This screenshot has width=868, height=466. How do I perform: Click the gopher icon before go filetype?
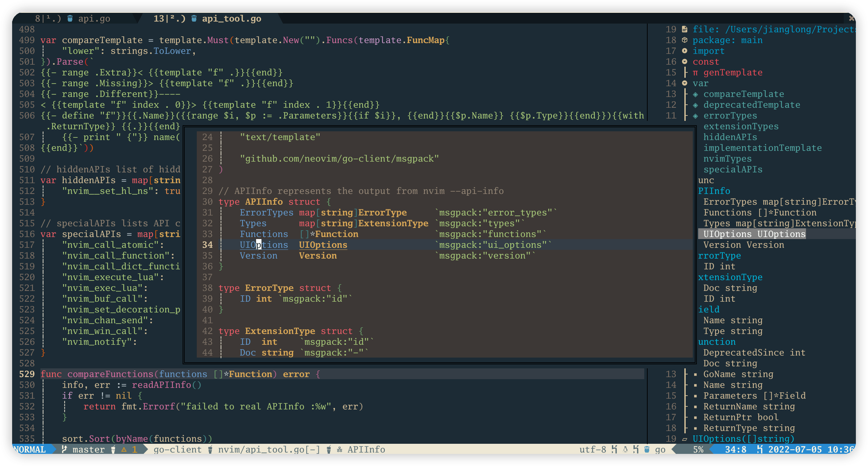pyautogui.click(x=647, y=450)
